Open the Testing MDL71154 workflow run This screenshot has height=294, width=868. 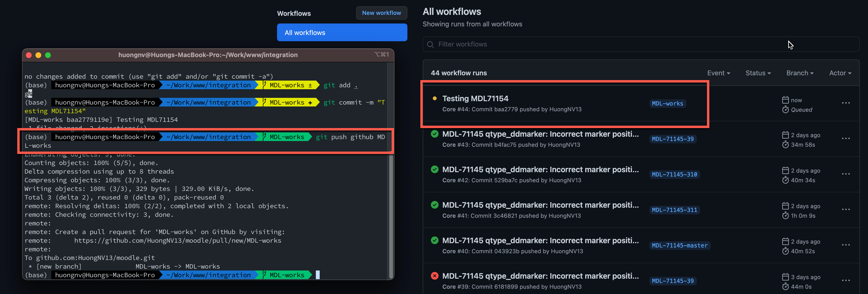coord(475,99)
